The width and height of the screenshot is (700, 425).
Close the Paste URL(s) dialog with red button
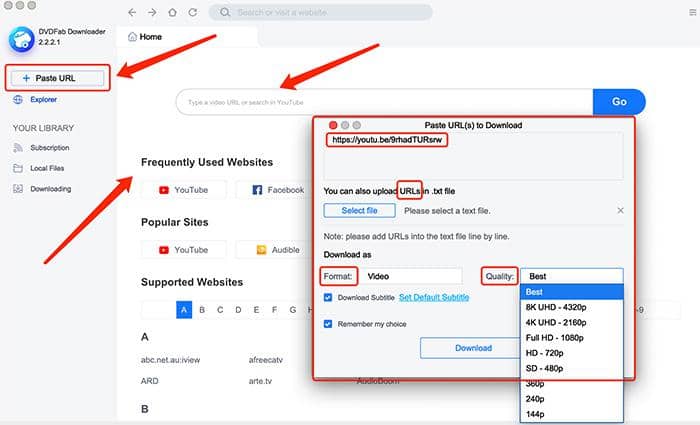click(333, 125)
